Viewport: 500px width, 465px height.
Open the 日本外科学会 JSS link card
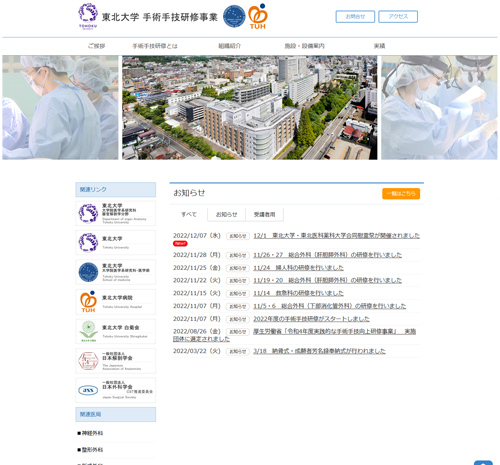click(x=116, y=390)
